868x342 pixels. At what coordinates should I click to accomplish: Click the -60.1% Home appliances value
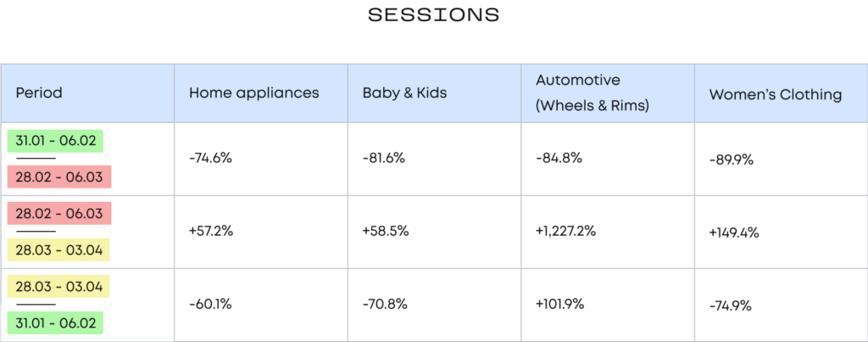[209, 305]
